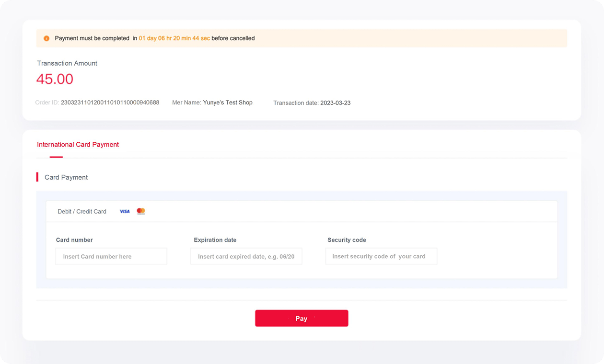Click the 45.00 transaction amount
Screen dimensions: 604x364
click(55, 79)
